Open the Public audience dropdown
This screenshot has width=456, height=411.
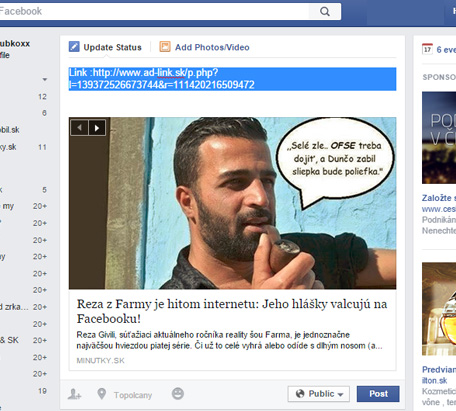319,394
